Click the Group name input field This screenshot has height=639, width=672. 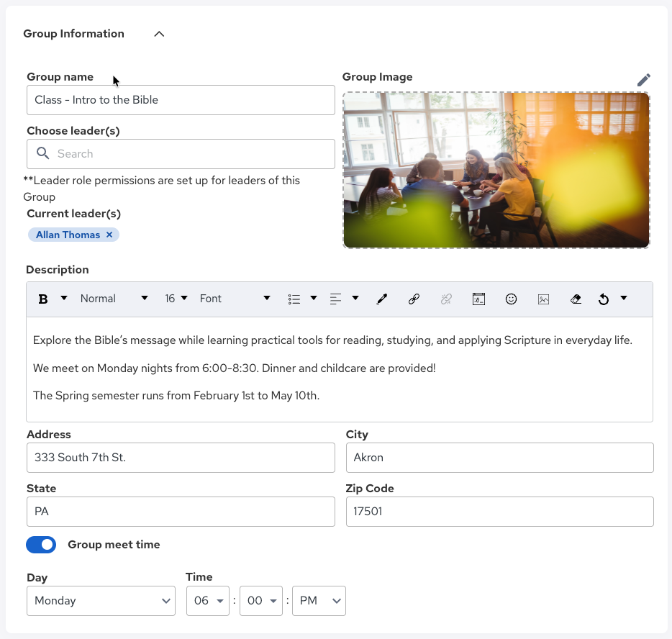pyautogui.click(x=181, y=100)
